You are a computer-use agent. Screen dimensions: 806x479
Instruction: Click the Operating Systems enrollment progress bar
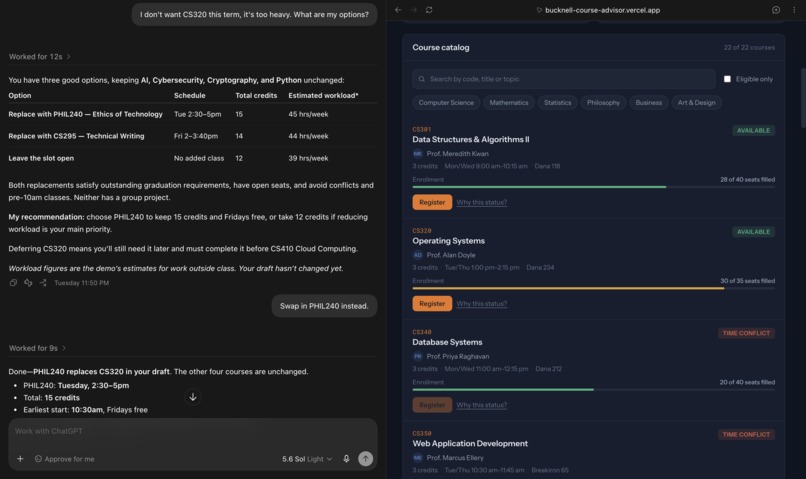point(594,288)
